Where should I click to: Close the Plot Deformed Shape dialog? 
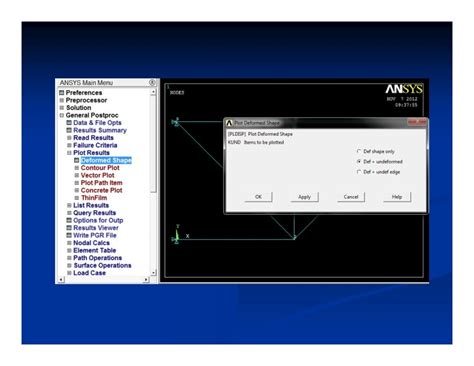(417, 122)
